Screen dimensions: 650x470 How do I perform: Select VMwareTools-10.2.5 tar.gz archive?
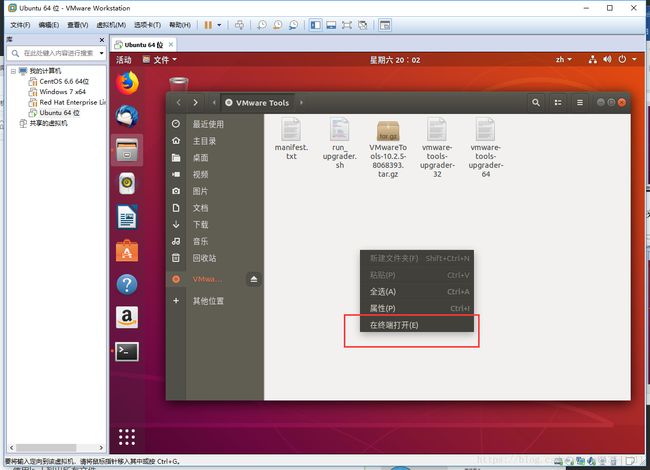(388, 148)
